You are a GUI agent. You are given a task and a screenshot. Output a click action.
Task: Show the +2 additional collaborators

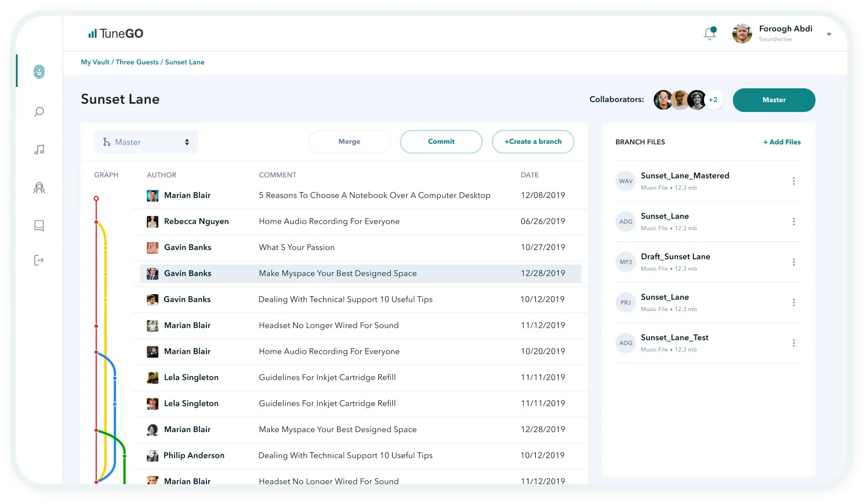click(x=713, y=100)
